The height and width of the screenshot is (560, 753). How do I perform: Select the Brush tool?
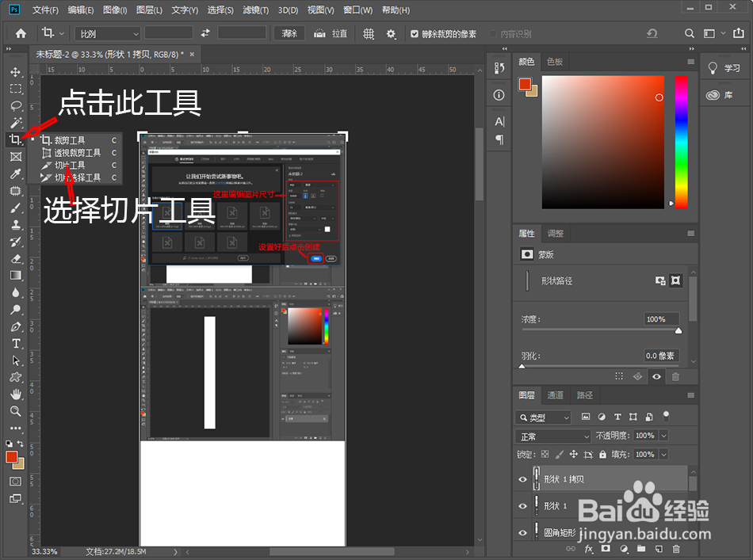(15, 208)
